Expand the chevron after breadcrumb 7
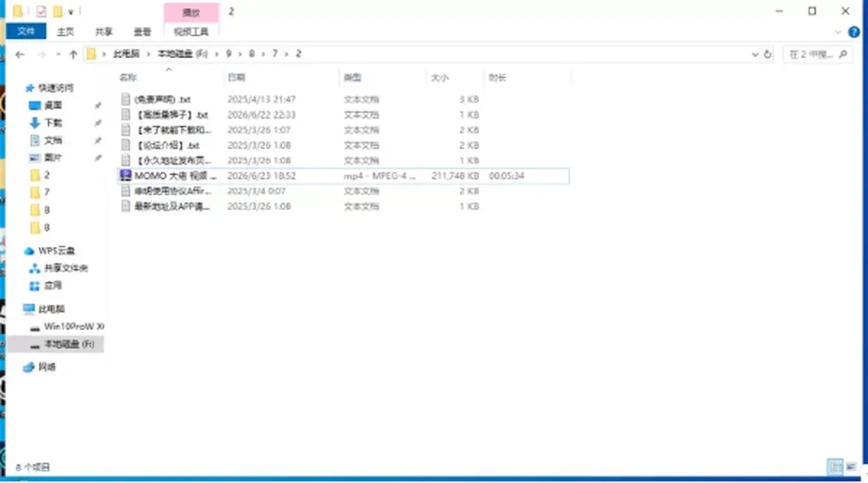868x483 pixels. coord(287,53)
